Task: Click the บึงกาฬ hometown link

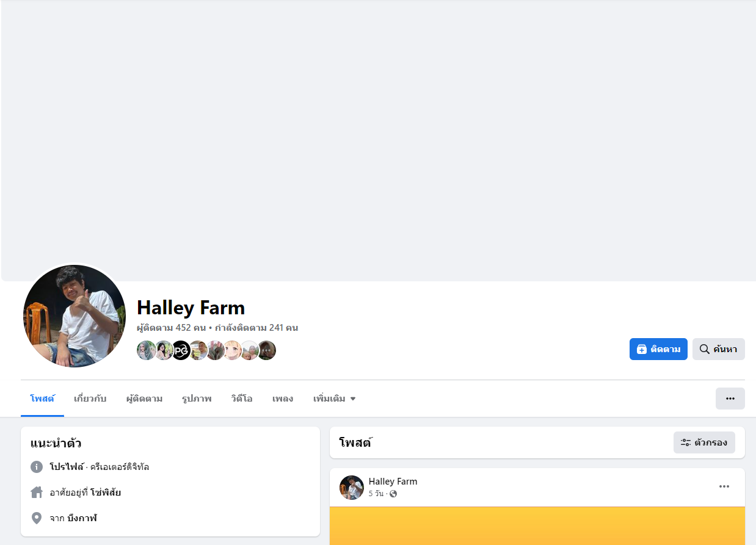Action: point(82,518)
